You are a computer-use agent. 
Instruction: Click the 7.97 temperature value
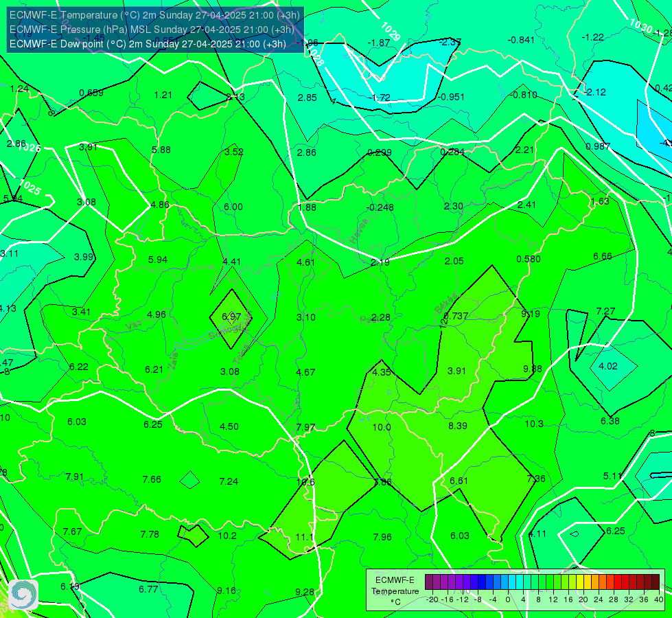(x=305, y=428)
